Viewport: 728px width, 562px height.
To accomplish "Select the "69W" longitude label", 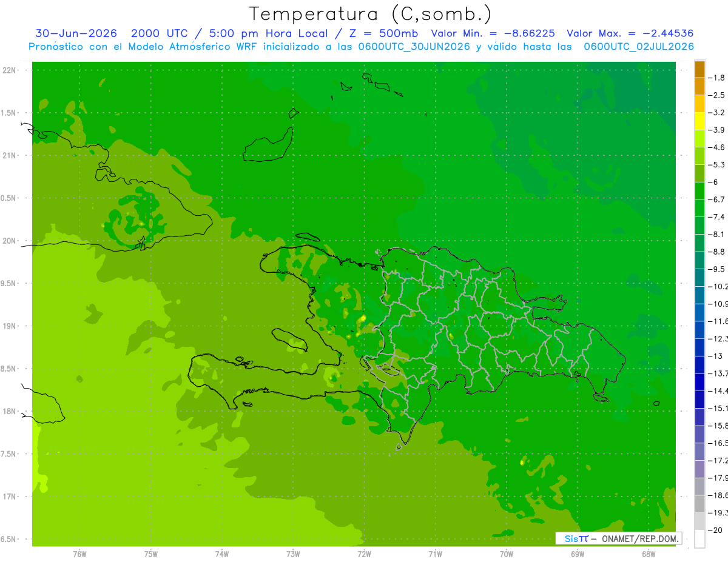I will click(578, 555).
